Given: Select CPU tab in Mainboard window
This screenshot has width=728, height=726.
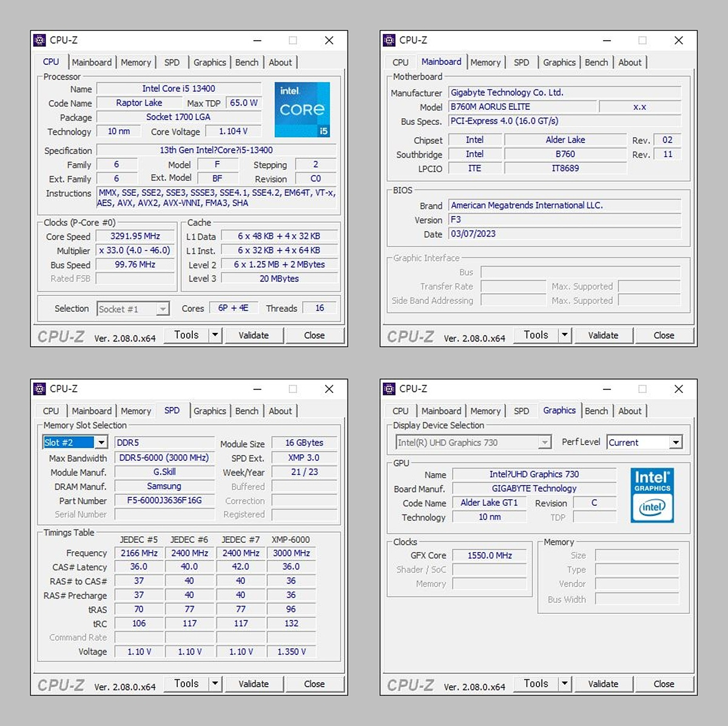Looking at the screenshot, I should tap(400, 62).
